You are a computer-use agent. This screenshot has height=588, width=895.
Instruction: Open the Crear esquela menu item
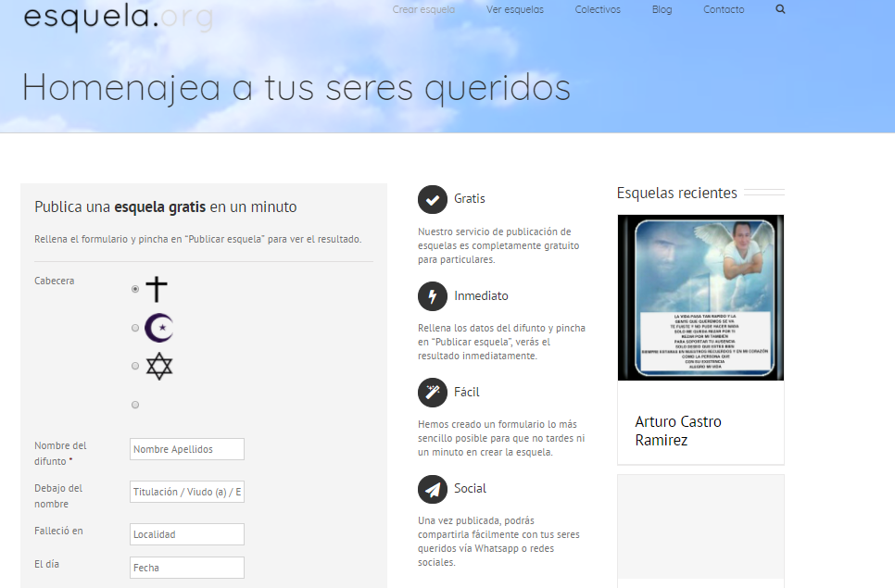[x=423, y=9]
